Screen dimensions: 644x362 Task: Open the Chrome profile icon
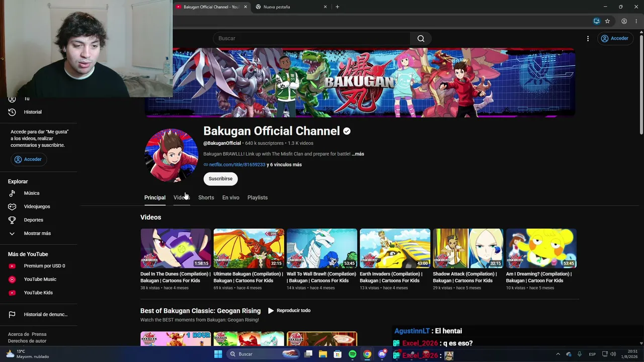click(624, 21)
